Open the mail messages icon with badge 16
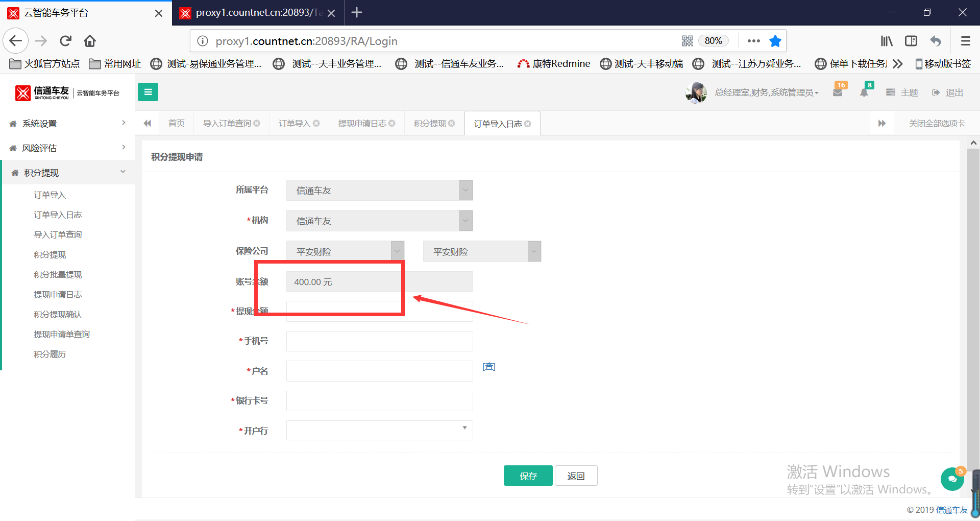 point(838,92)
